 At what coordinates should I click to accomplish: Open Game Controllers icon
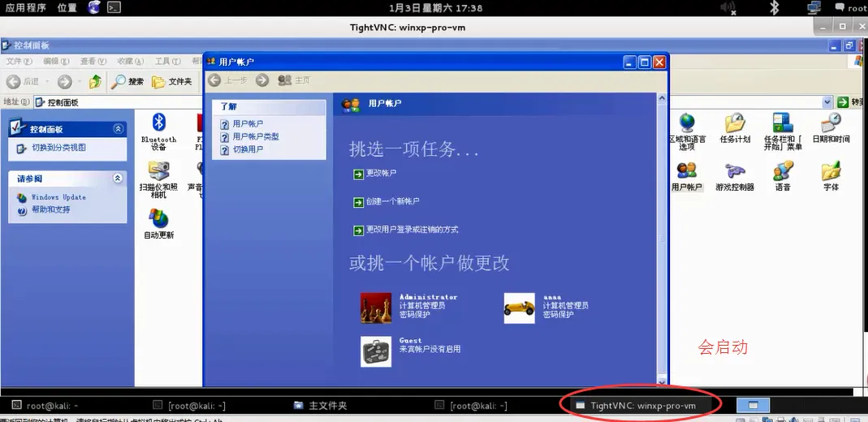click(735, 176)
